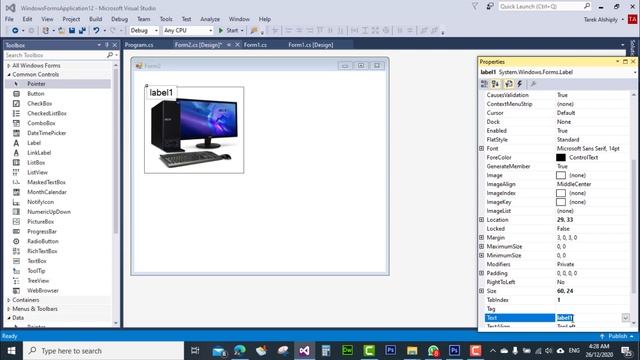This screenshot has height=360, width=640.
Task: Switch to Program.cs tab
Action: coord(139,45)
